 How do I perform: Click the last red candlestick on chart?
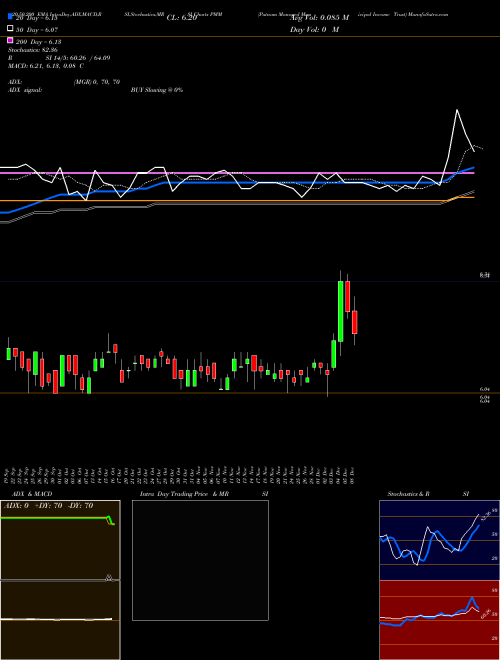point(355,322)
